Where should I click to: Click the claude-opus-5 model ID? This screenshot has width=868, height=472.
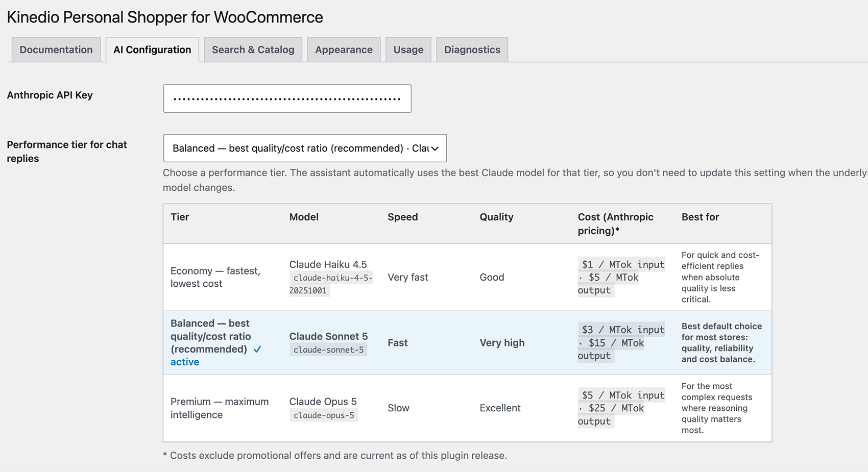324,415
